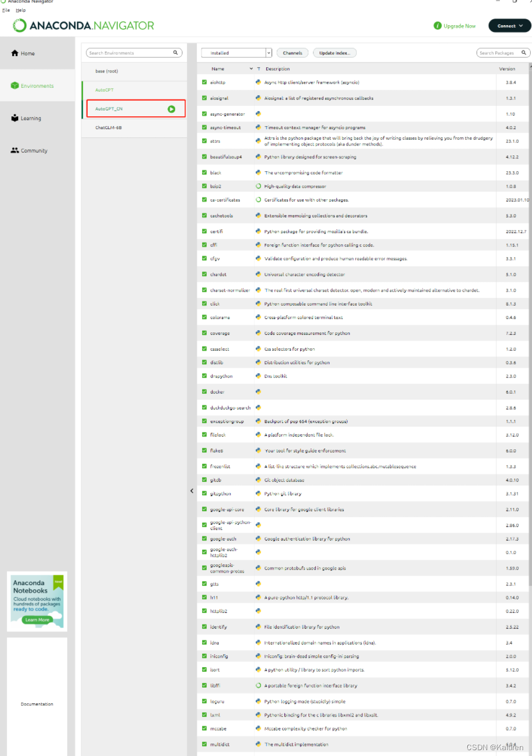The height and width of the screenshot is (756, 532).
Task: Click the Anaconda Navigator logo
Action: (84, 25)
